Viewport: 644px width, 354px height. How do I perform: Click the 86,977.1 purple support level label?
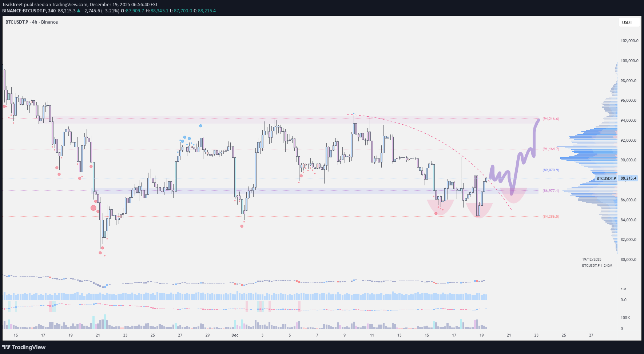click(550, 190)
